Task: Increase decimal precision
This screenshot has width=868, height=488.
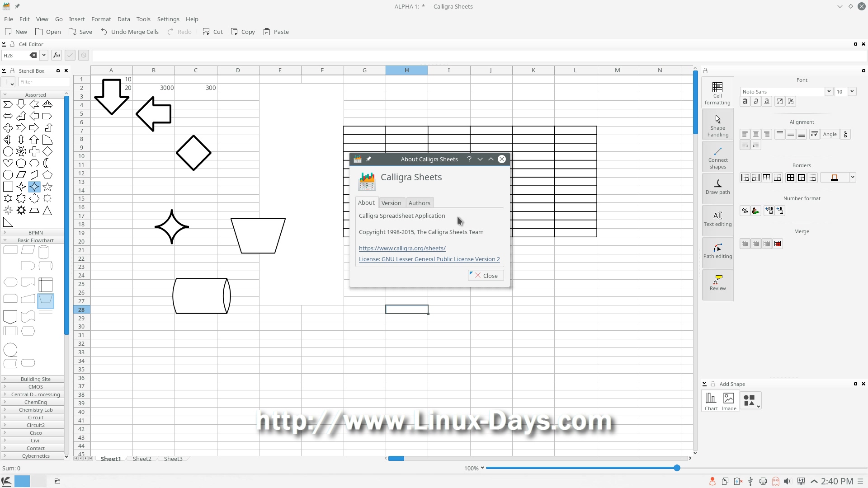Action: pyautogui.click(x=769, y=211)
